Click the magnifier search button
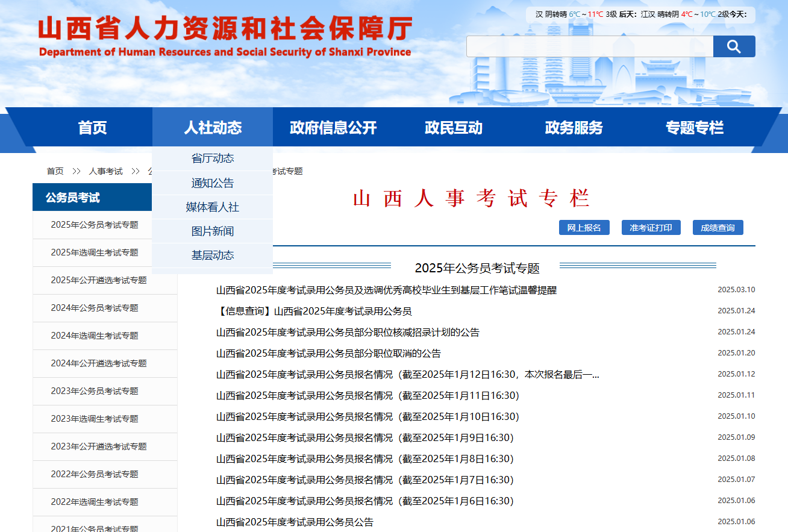This screenshot has height=532, width=788. (734, 46)
